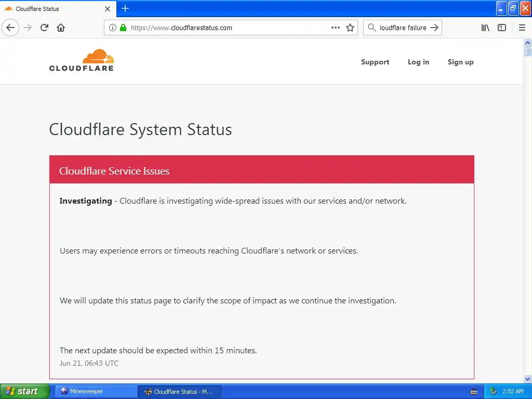Viewport: 532px width, 399px height.
Task: Close the Cloudflare Status tab
Action: point(108,9)
